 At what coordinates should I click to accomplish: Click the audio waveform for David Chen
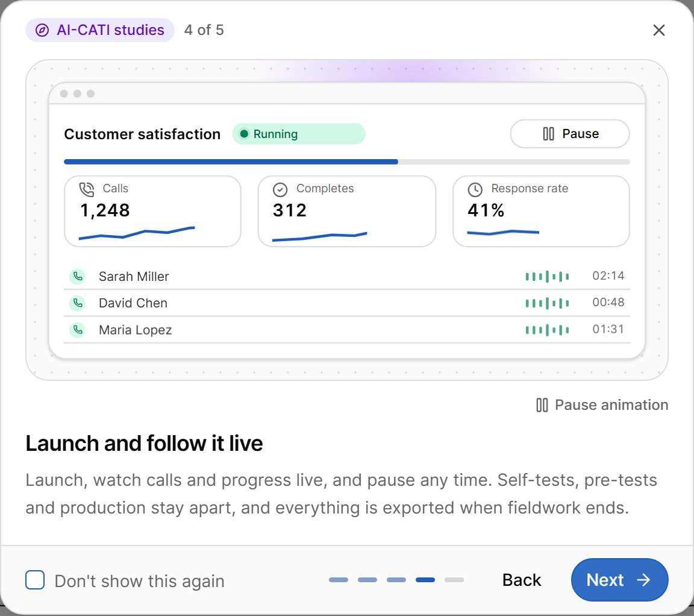click(x=547, y=303)
